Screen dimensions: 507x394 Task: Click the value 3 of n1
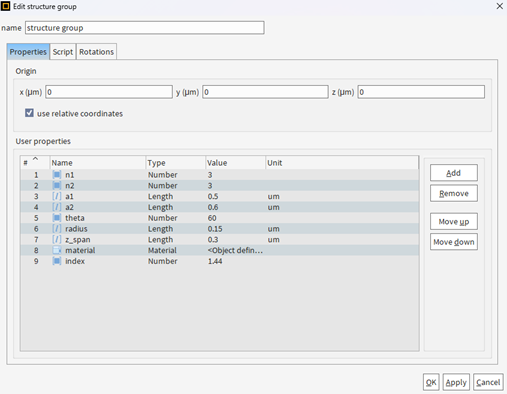(210, 175)
